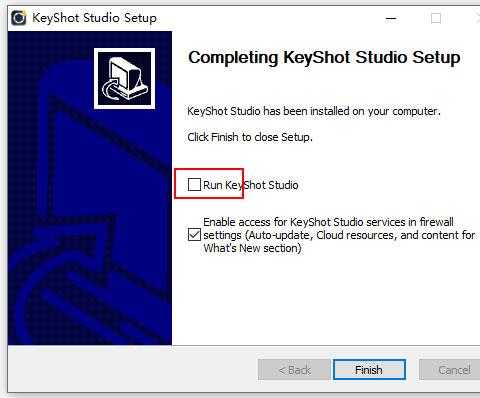Screen dimensions: 480x398
Task: Click the Finish button
Action: 369,370
